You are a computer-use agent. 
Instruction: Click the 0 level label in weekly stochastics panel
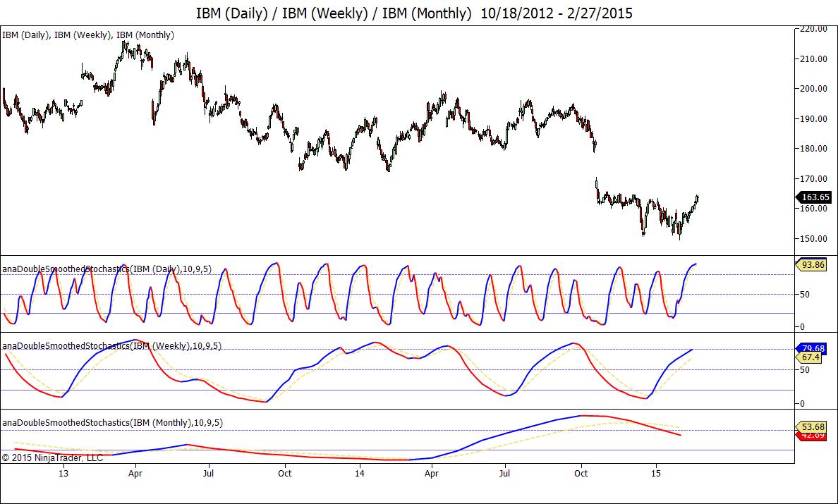[802, 404]
